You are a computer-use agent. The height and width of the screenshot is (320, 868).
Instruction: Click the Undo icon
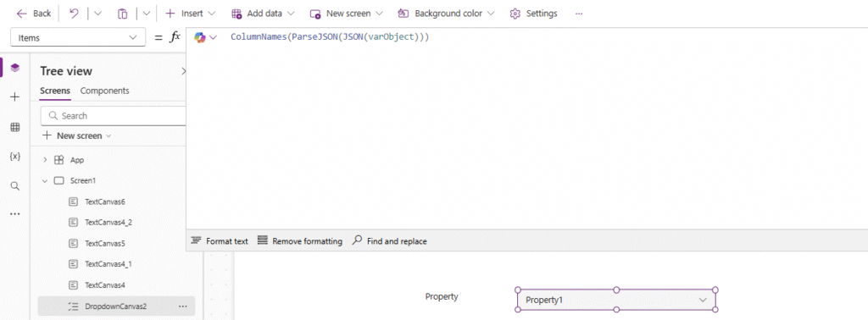click(x=74, y=14)
